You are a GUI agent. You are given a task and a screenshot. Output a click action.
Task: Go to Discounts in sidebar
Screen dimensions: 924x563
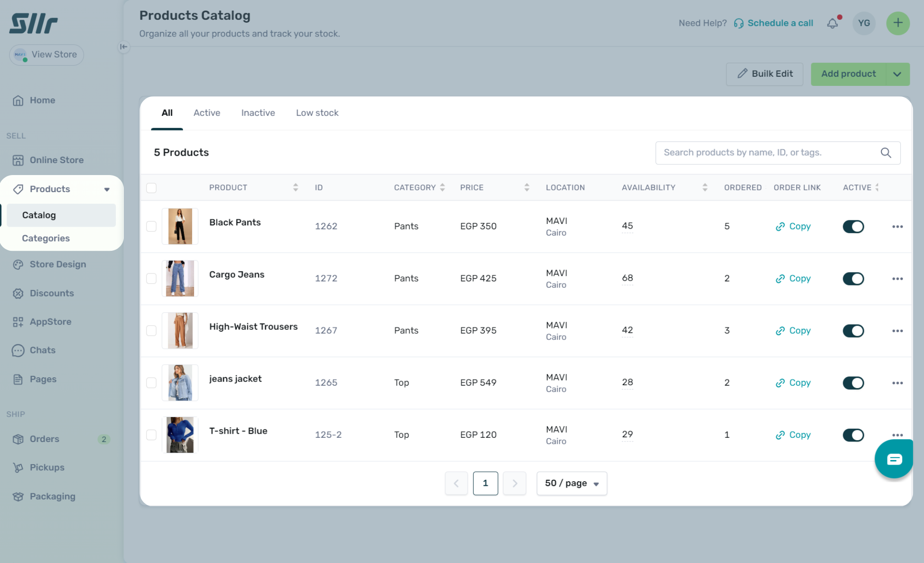click(52, 293)
